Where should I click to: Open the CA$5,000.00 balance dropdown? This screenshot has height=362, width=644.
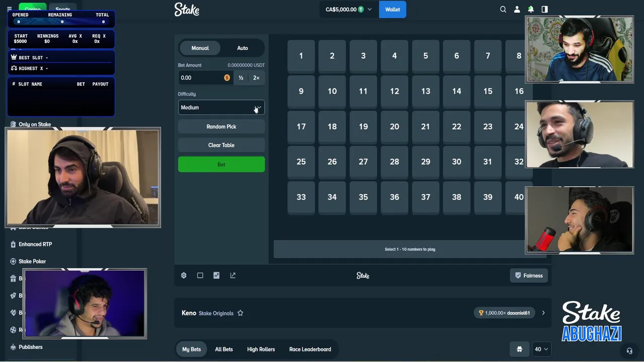pos(349,9)
